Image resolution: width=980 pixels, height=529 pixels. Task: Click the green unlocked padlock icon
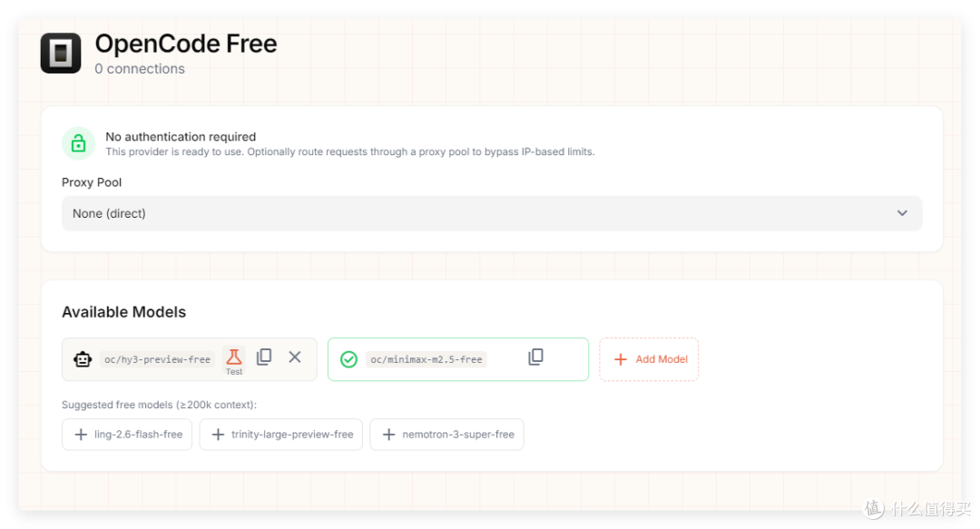(78, 143)
